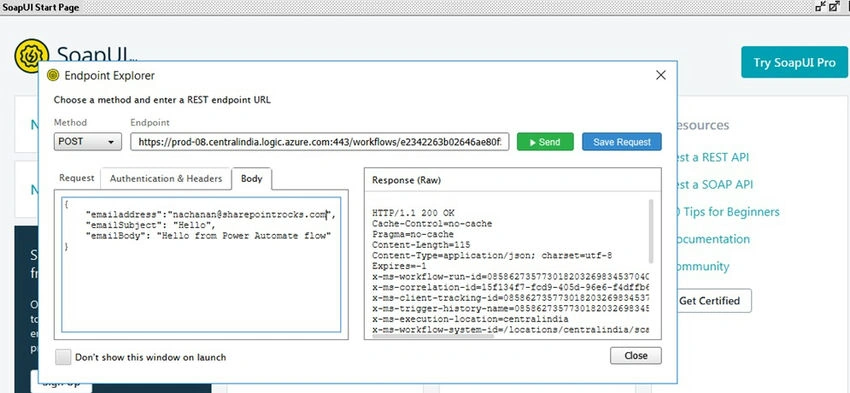Send the REST request
850x393 pixels.
click(x=545, y=141)
